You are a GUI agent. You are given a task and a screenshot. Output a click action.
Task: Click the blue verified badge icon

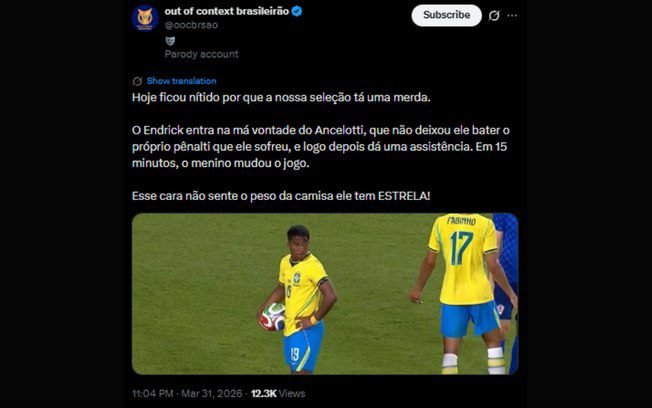coord(297,12)
